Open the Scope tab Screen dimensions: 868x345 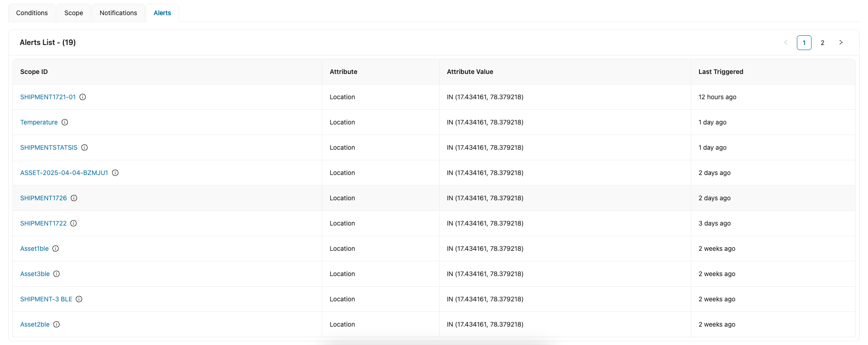(73, 13)
